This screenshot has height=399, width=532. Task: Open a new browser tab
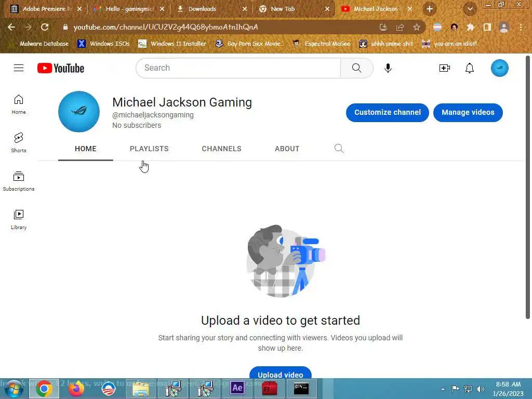430,9
